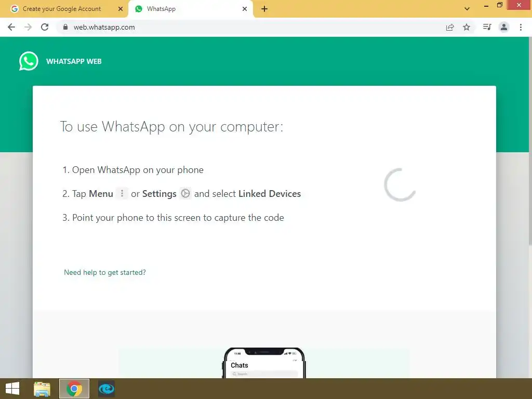Click the loading QR code spinner
The width and height of the screenshot is (532, 399).
[400, 184]
